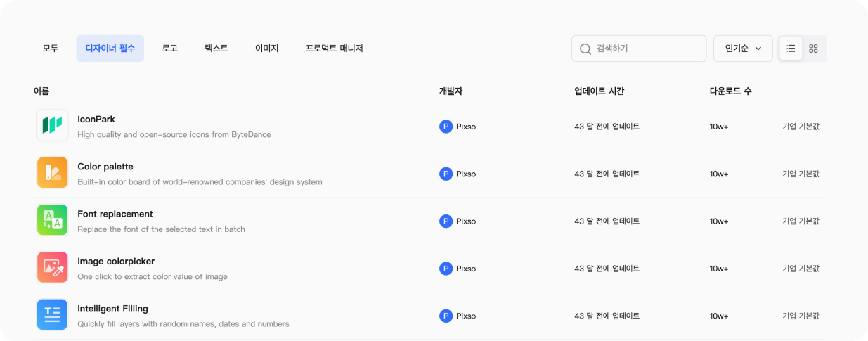868x341 pixels.
Task: Click the IconPark plugin icon
Action: point(52,126)
